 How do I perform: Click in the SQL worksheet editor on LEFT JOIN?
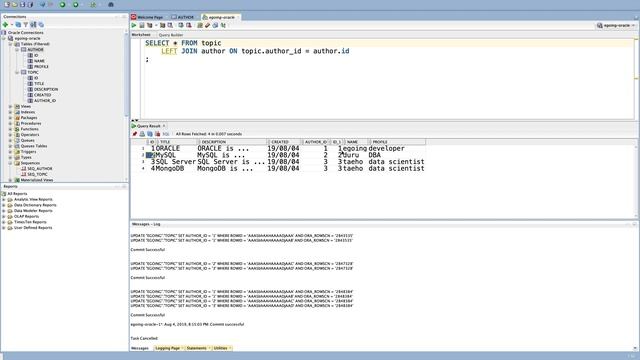point(179,51)
